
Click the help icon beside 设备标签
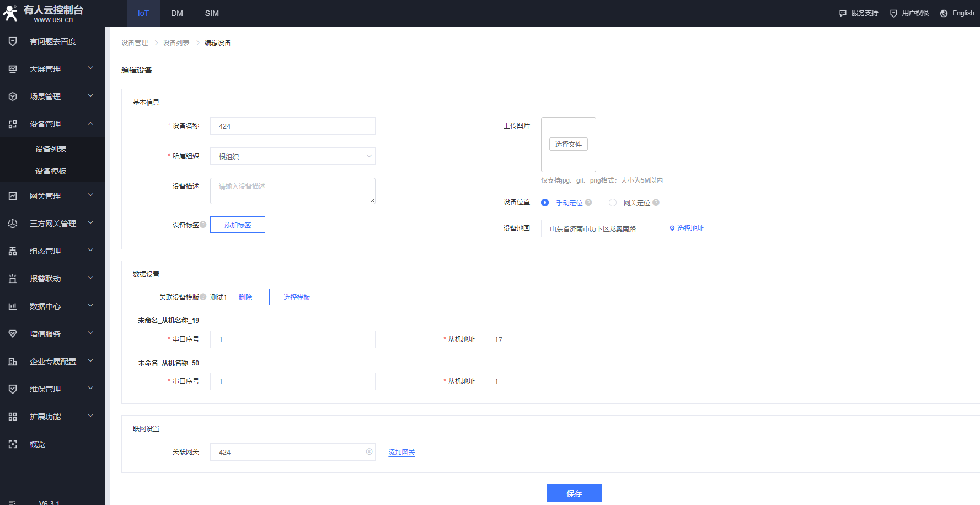pos(203,225)
